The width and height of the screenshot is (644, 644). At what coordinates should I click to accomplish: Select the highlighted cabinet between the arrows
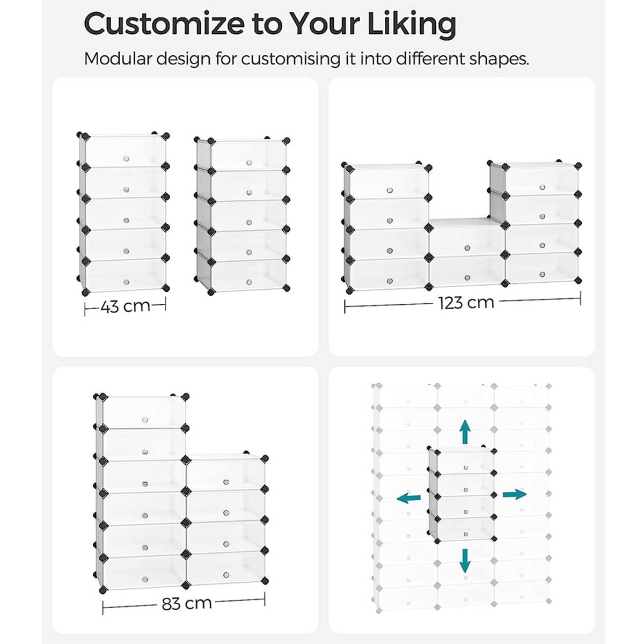point(462,494)
